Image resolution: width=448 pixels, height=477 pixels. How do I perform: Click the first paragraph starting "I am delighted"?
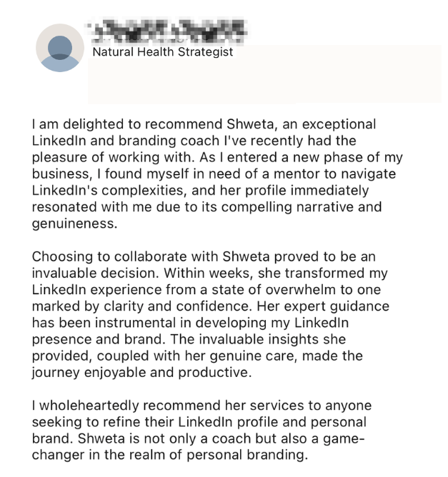(x=214, y=174)
